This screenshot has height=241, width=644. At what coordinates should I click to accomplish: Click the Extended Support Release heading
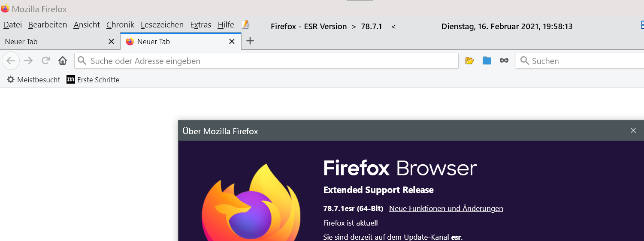(378, 190)
